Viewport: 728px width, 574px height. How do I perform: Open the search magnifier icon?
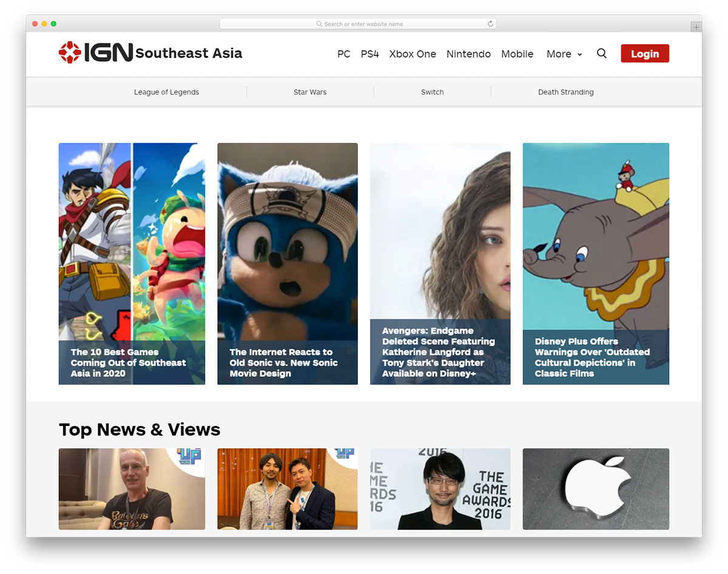coord(602,53)
